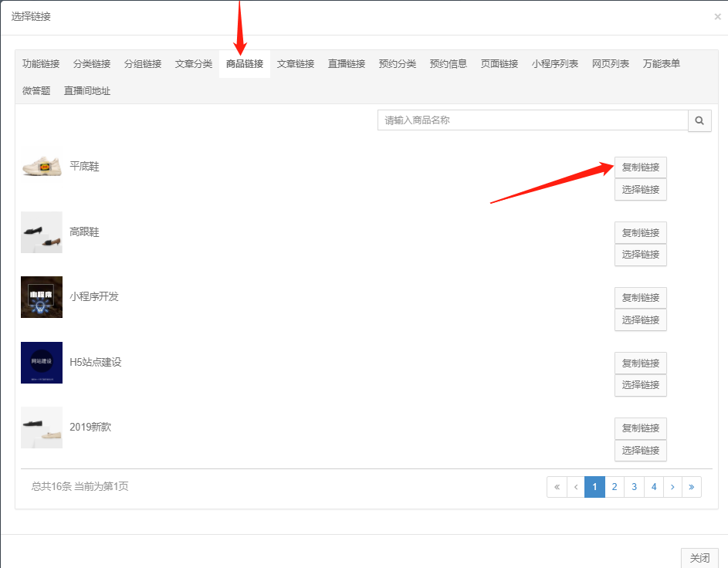Click the 2019新款 product thumbnail
The image size is (728, 568).
point(42,428)
